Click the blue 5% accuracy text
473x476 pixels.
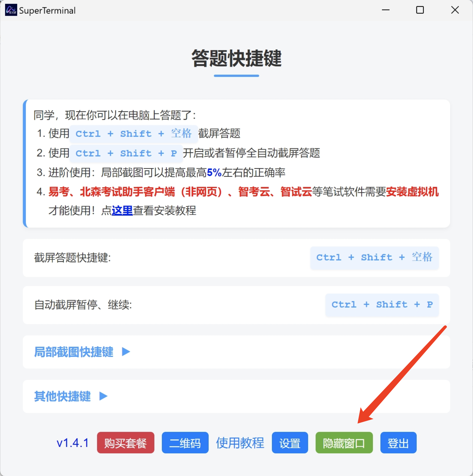[214, 172]
